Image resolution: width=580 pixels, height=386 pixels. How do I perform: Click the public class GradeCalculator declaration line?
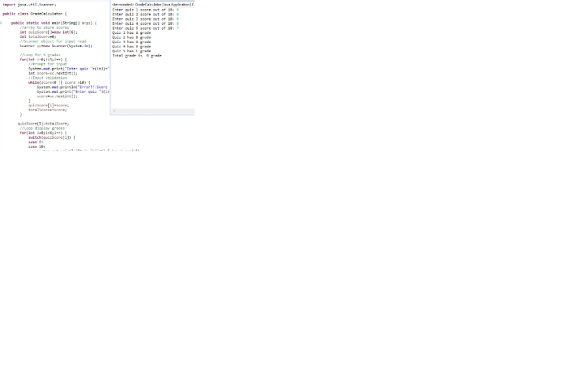pos(34,14)
